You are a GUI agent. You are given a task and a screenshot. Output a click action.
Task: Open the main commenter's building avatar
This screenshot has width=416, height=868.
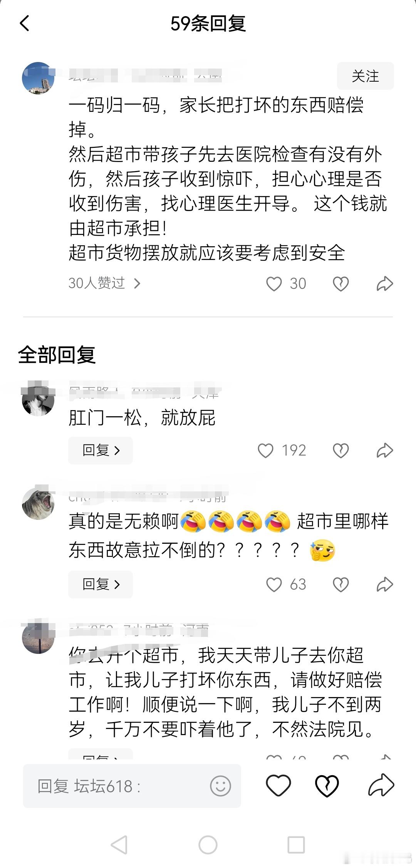point(38,78)
